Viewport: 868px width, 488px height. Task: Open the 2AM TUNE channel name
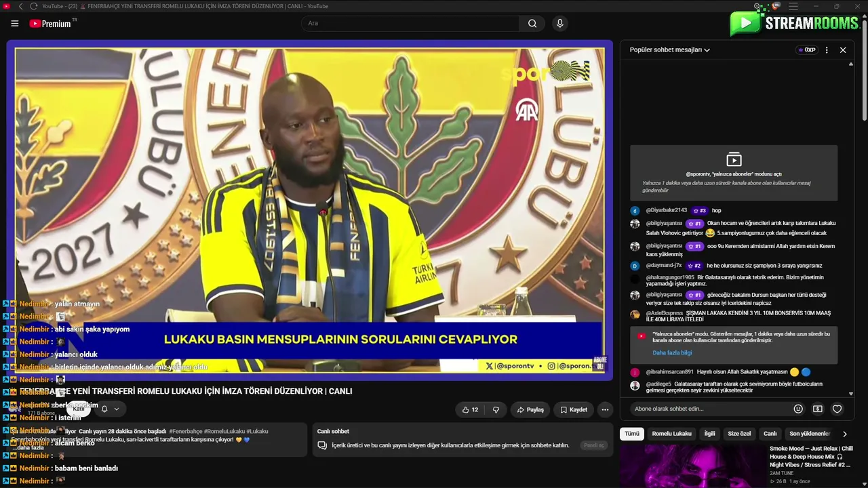point(781,473)
